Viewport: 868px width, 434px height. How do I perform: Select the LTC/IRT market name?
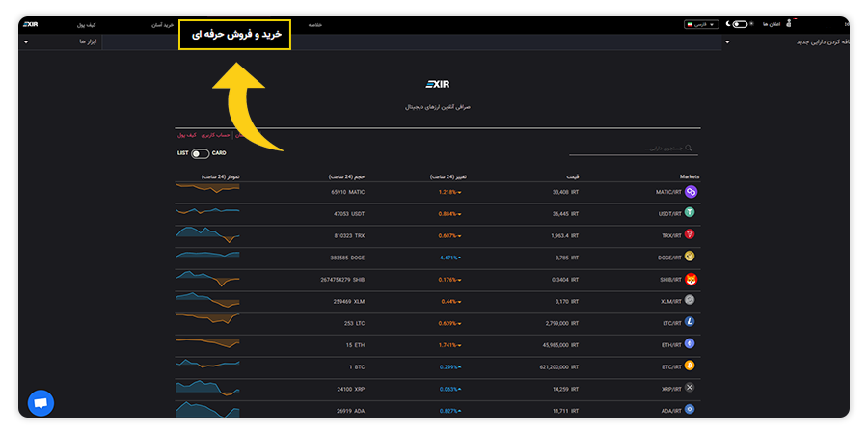(671, 323)
